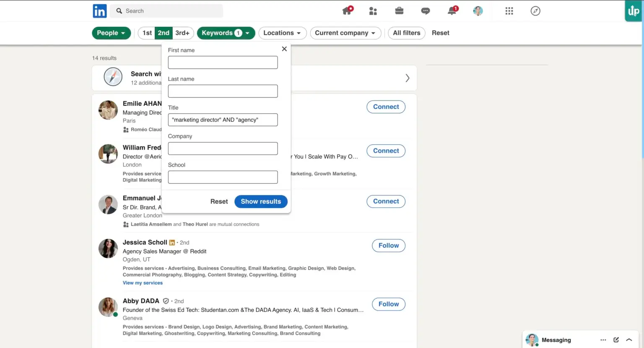Click Show results button
Image resolution: width=644 pixels, height=348 pixels.
261,202
